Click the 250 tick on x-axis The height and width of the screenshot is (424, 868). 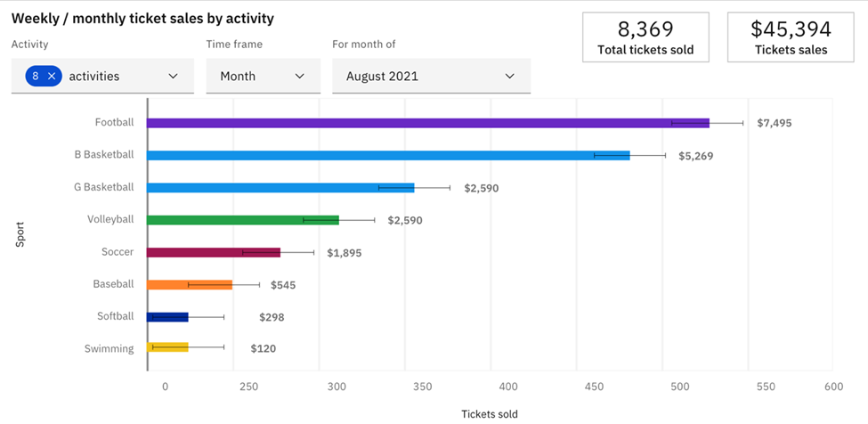point(249,387)
